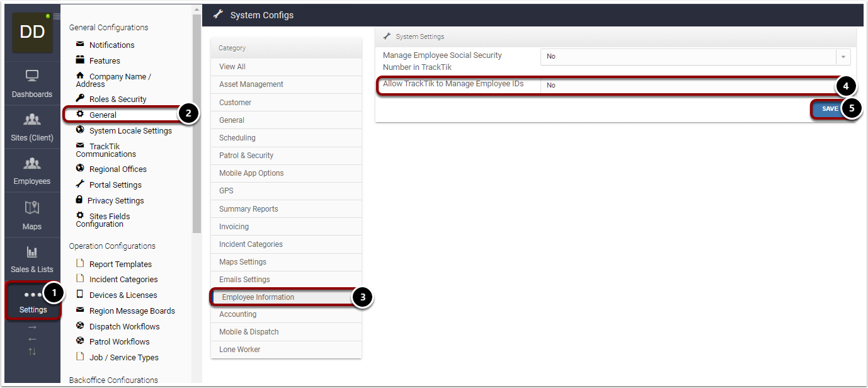Viewport: 868px width, 388px height.
Task: Select Employee Information category
Action: pos(286,297)
